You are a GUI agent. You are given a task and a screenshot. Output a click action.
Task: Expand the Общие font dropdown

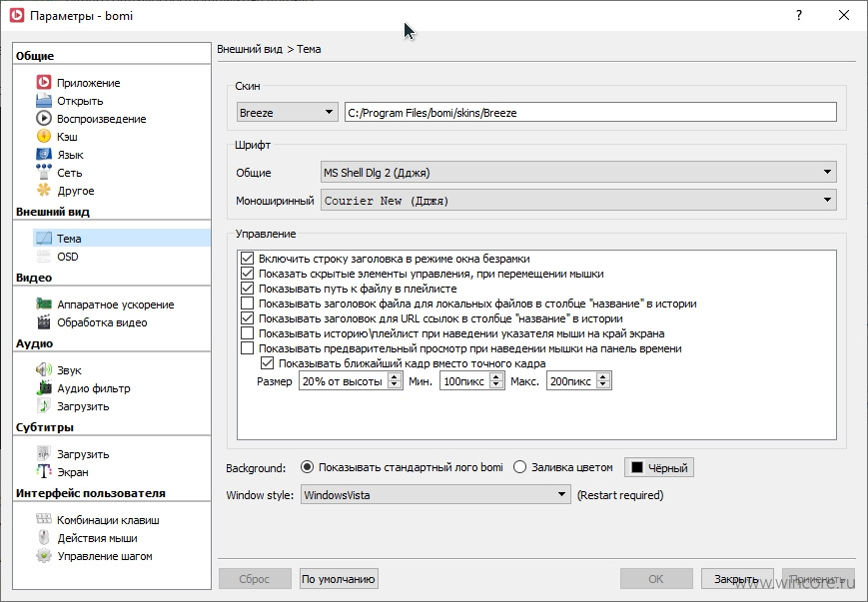click(x=578, y=172)
